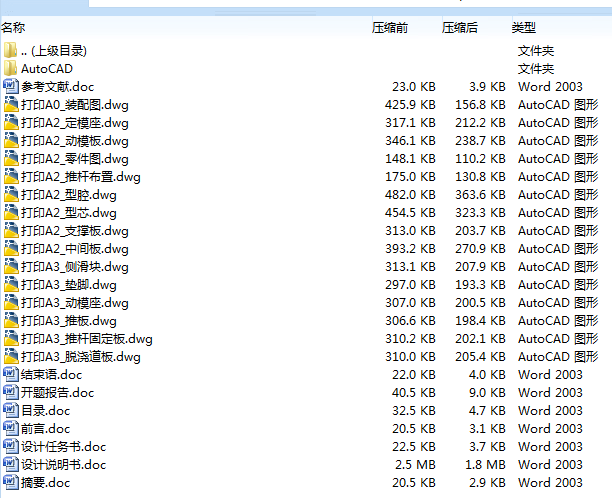
Task: Click the dwg icon of 打印A3_脱浇道板.dwg
Action: click(x=11, y=356)
